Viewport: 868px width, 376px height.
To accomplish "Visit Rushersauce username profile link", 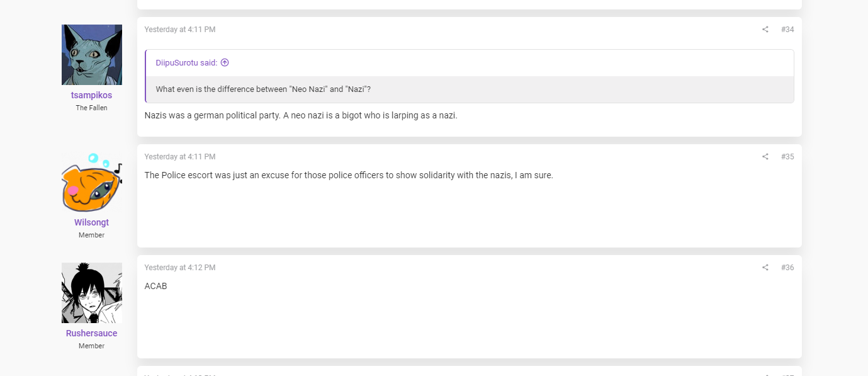I will point(92,333).
